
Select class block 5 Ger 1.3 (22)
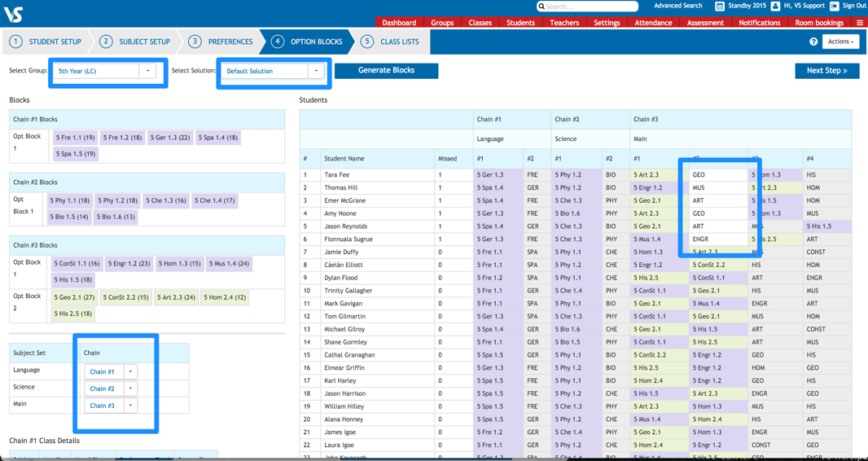coord(170,138)
